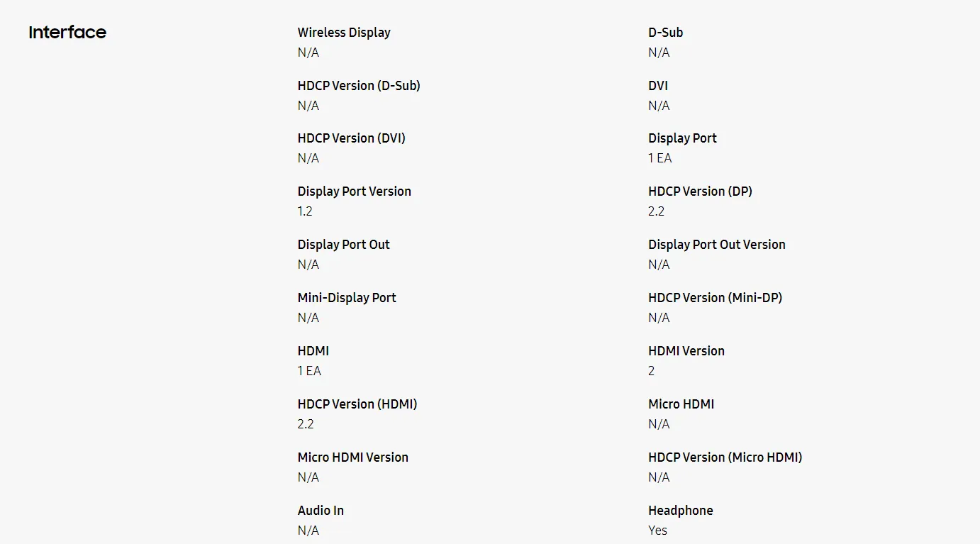Click the Wireless Display spec label
Image resolution: width=980 pixels, height=544 pixels.
(x=344, y=33)
